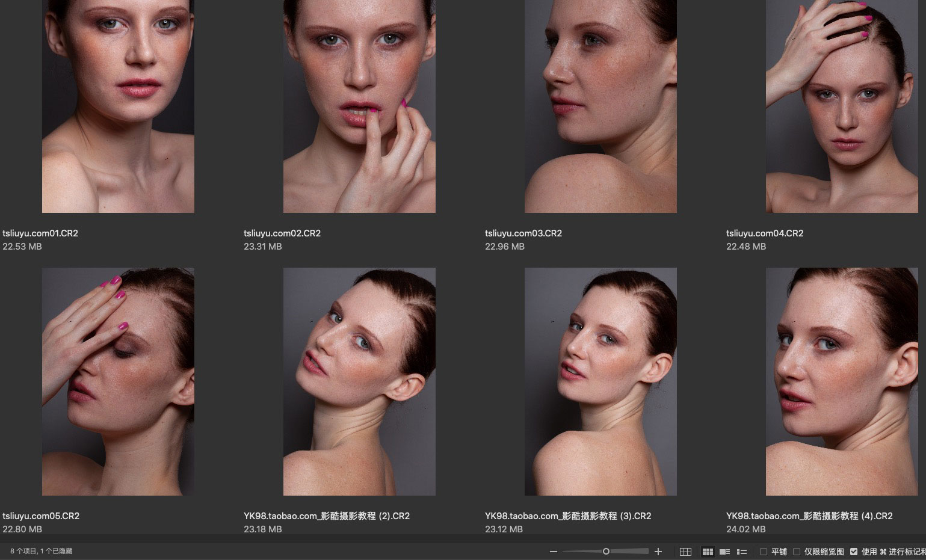Select thumbnail tsliuyu.com02.CR2
This screenshot has width=926, height=560.
coord(359,106)
